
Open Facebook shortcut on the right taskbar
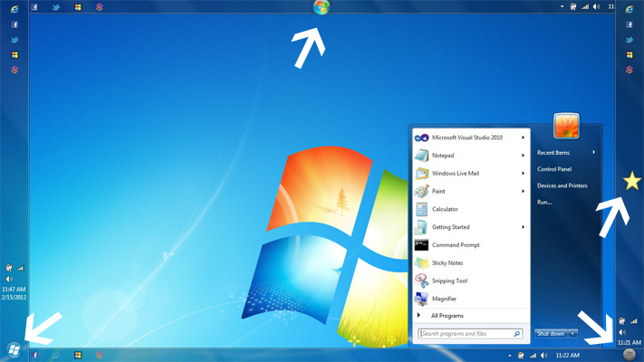point(630,24)
